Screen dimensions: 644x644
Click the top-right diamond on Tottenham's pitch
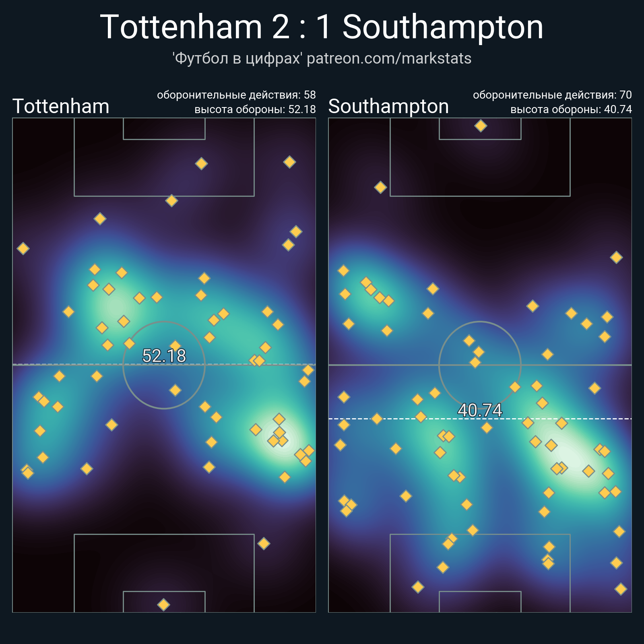click(x=289, y=162)
